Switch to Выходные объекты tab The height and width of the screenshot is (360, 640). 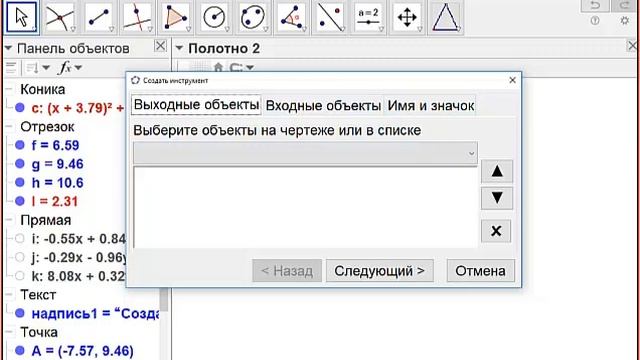[x=196, y=105]
